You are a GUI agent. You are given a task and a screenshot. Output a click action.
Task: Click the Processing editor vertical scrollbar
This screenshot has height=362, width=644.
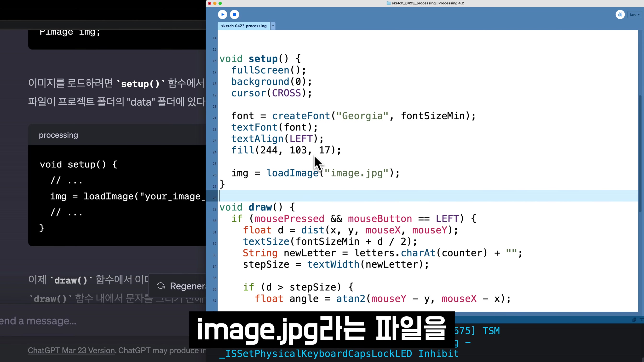pos(640,154)
